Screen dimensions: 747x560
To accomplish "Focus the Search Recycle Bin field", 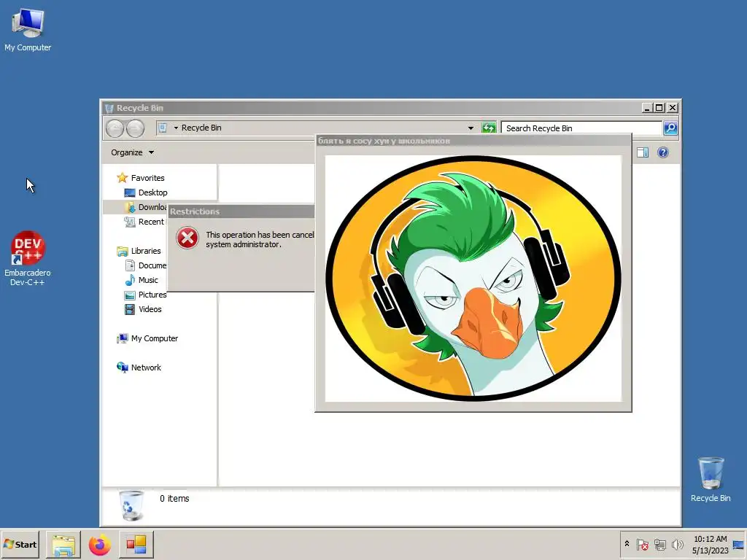I will [581, 128].
